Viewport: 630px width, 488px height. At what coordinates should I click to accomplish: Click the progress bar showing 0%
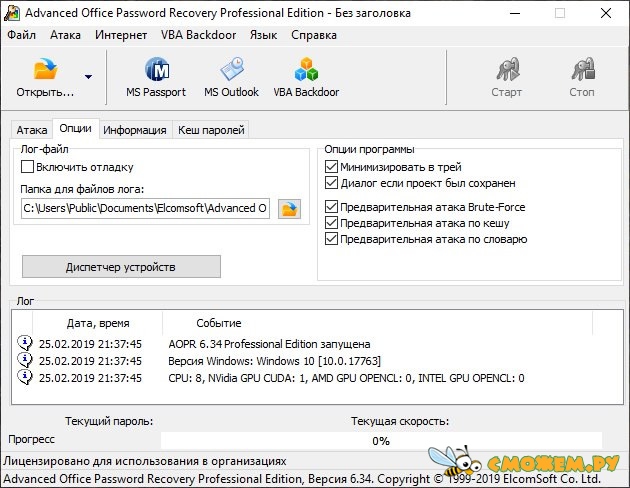381,441
